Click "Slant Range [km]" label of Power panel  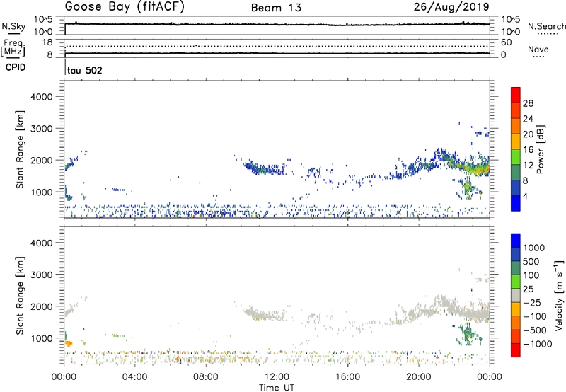tap(20, 149)
